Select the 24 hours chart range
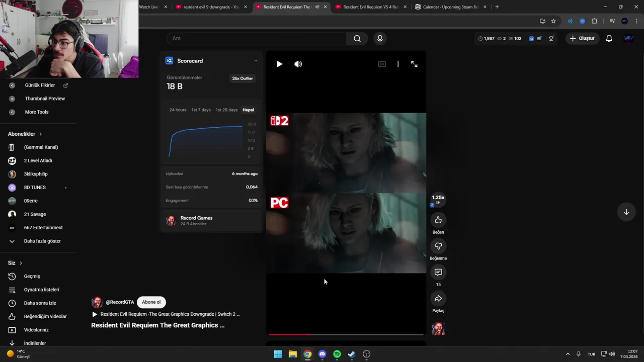 (178, 110)
